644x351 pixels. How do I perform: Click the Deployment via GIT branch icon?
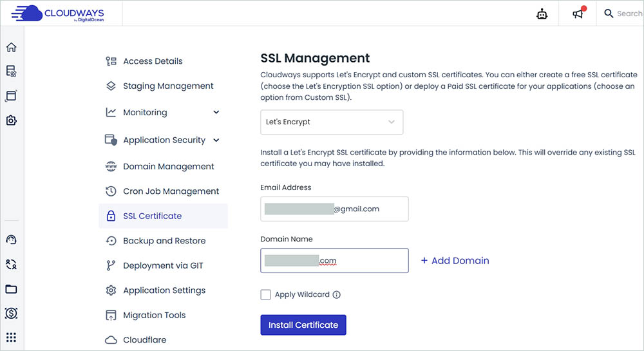pyautogui.click(x=111, y=265)
